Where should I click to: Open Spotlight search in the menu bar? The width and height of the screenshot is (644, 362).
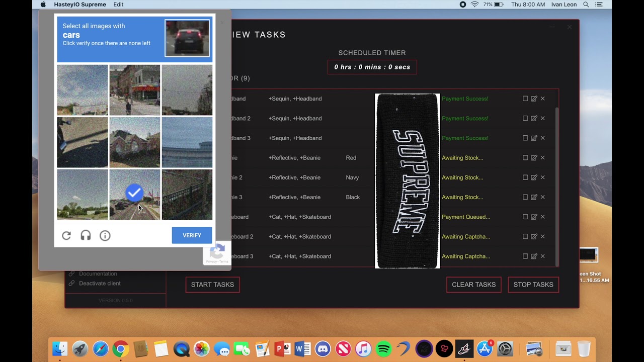586,5
